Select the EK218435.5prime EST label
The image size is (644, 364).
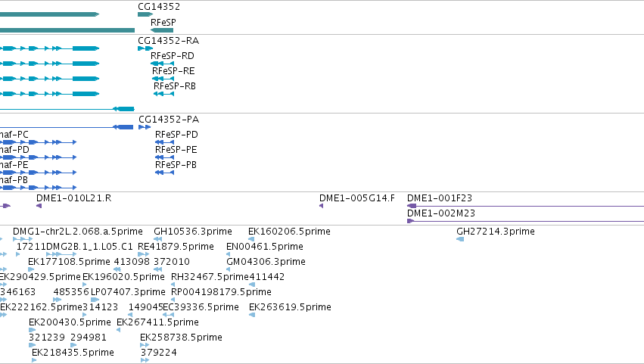click(73, 353)
